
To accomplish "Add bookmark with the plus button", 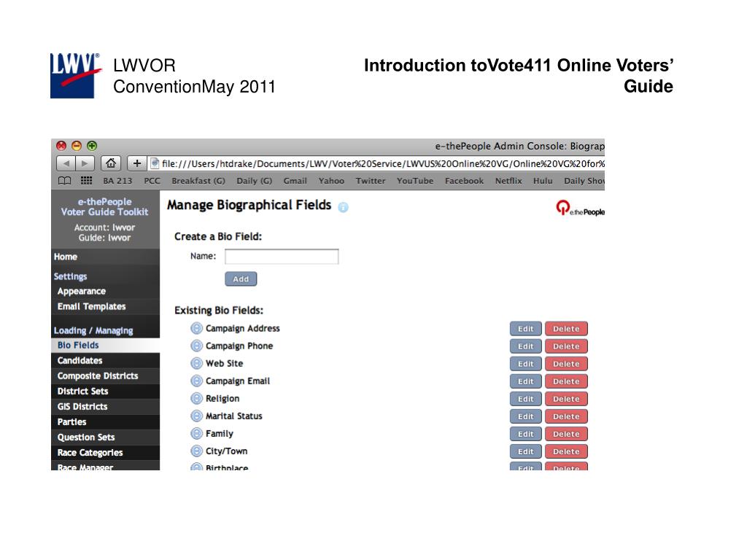I will click(136, 163).
